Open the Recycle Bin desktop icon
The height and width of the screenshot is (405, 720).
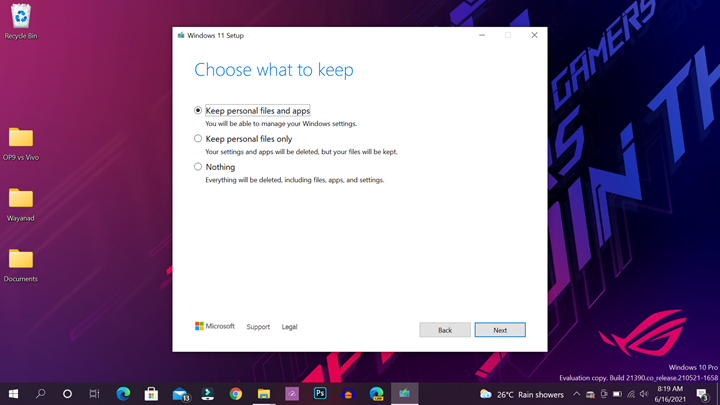tap(21, 22)
